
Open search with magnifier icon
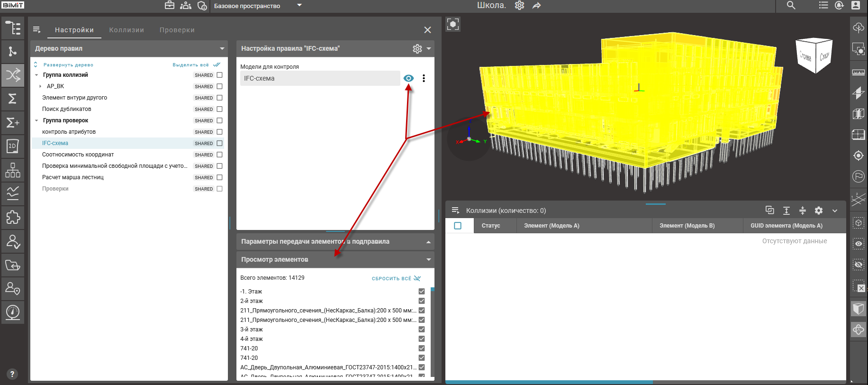click(x=791, y=6)
